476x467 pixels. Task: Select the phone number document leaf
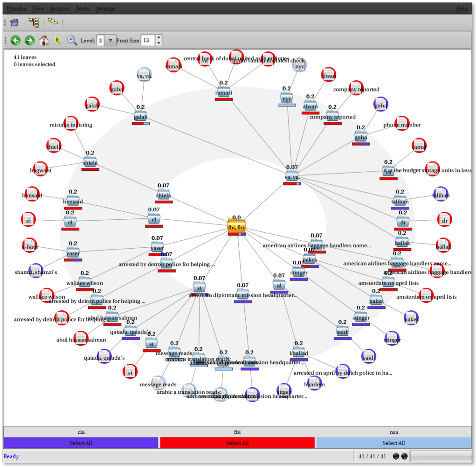402,124
